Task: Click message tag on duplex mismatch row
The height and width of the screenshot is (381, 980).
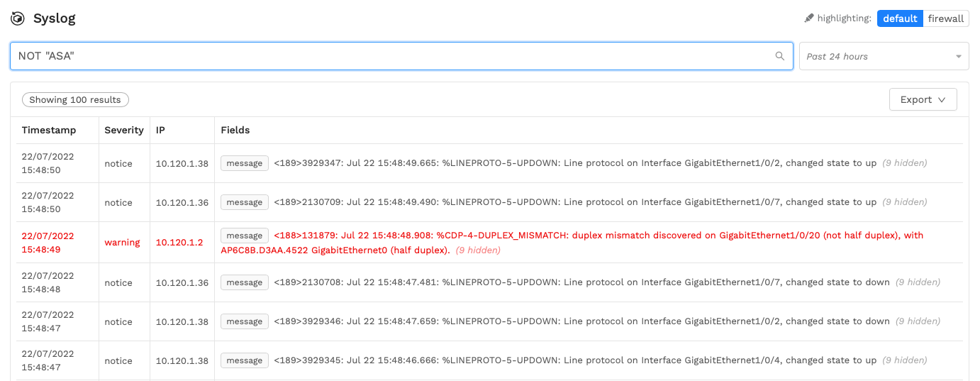Action: click(245, 236)
